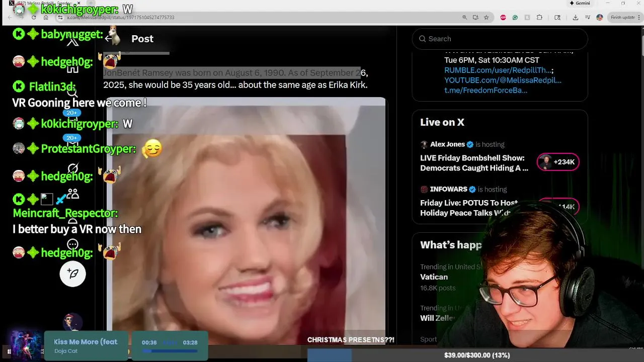The width and height of the screenshot is (644, 362).
Task: Click the JonBenét Ramsey post text
Action: [235, 79]
